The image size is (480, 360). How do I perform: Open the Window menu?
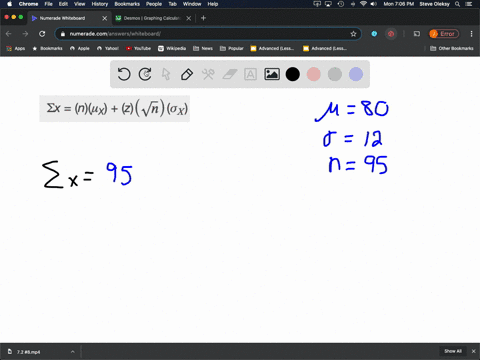point(192,4)
